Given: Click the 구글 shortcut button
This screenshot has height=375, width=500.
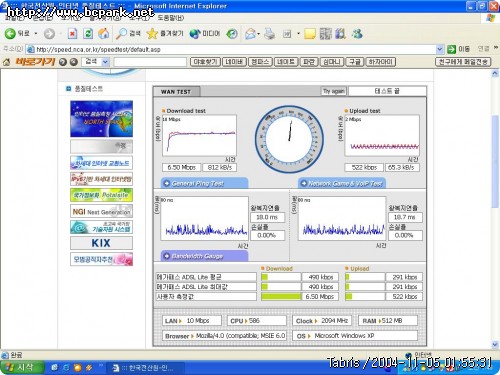Looking at the screenshot, I should point(355,62).
